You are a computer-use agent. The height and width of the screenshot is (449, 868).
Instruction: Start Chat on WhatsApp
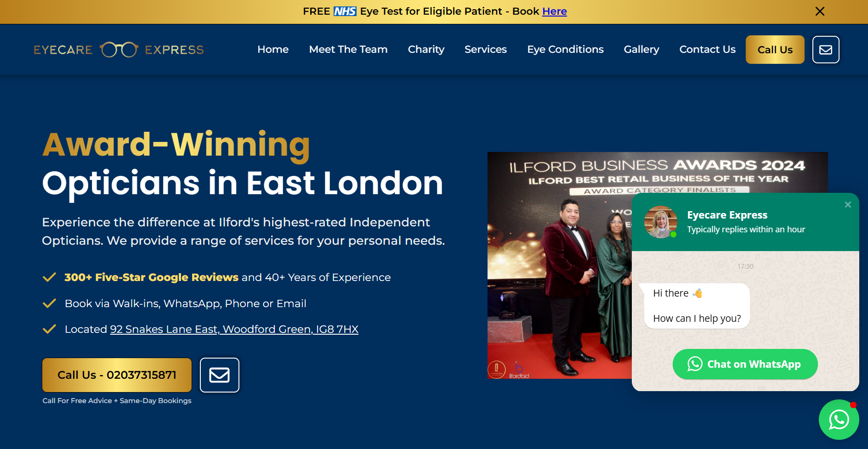[745, 364]
